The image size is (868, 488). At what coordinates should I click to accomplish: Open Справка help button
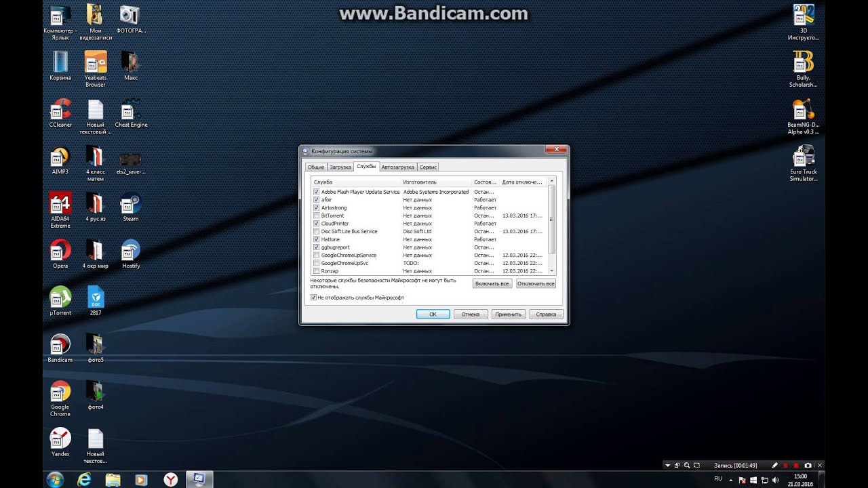coord(546,314)
